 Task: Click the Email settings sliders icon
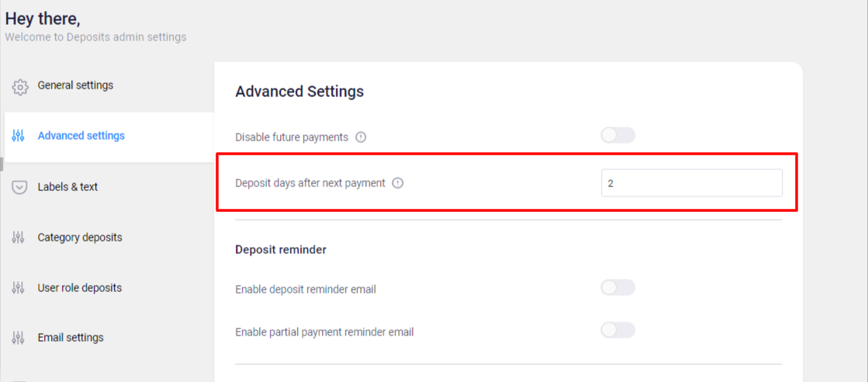[x=19, y=338]
